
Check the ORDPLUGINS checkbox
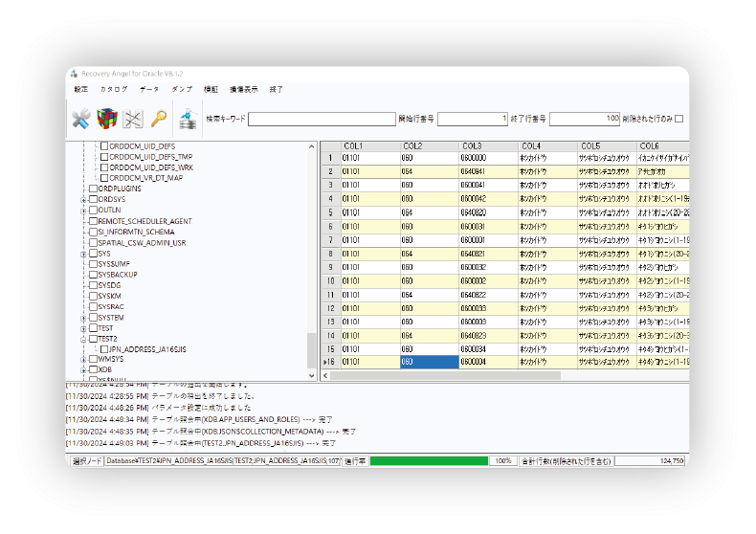pyautogui.click(x=94, y=189)
